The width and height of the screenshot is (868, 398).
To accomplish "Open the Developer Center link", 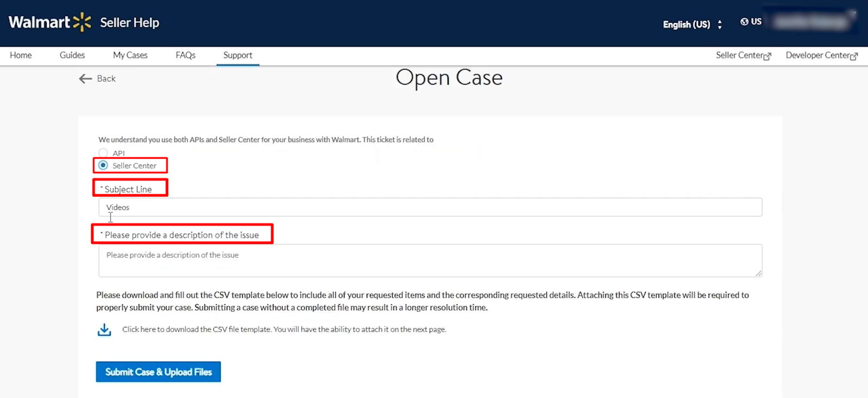I will 818,55.
